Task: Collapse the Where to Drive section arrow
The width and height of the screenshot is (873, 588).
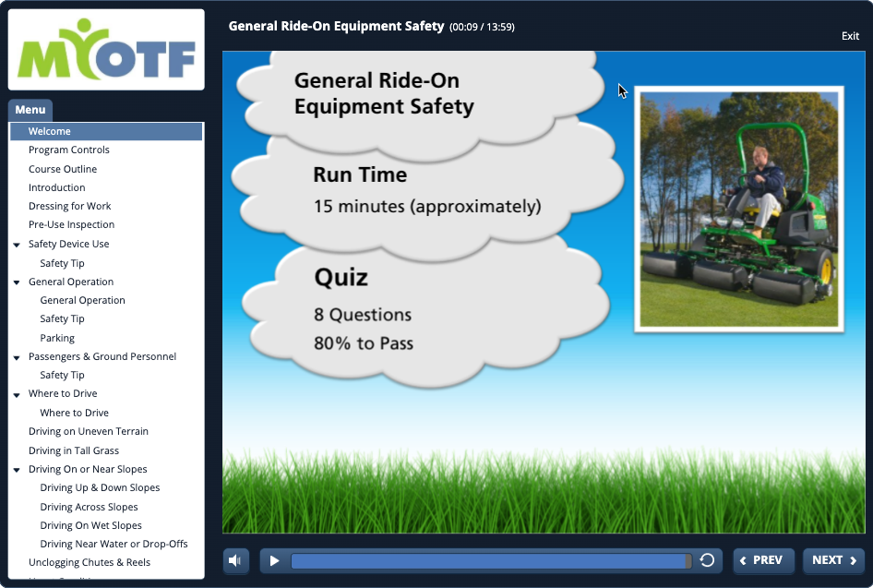Action: [x=17, y=395]
